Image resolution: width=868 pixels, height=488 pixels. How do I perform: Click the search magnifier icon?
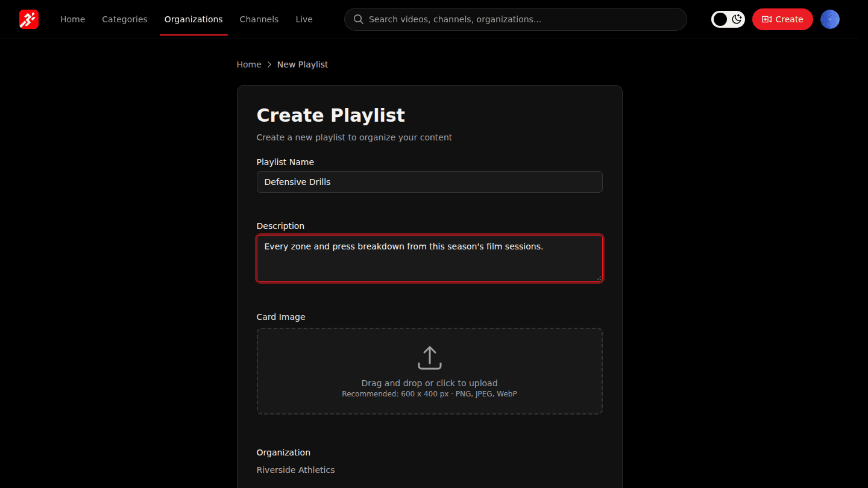click(x=358, y=19)
